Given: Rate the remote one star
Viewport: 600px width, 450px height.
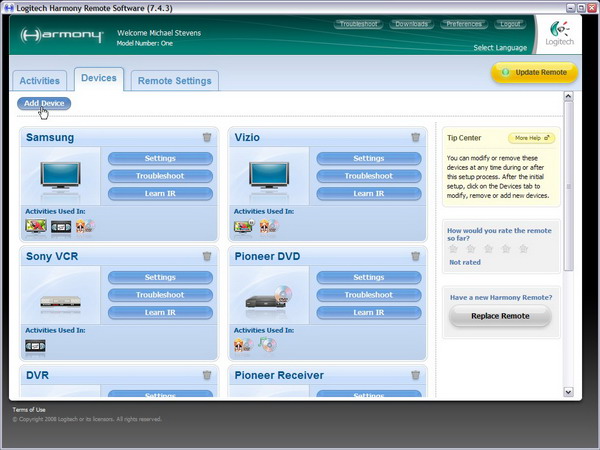Looking at the screenshot, I should coord(453,249).
